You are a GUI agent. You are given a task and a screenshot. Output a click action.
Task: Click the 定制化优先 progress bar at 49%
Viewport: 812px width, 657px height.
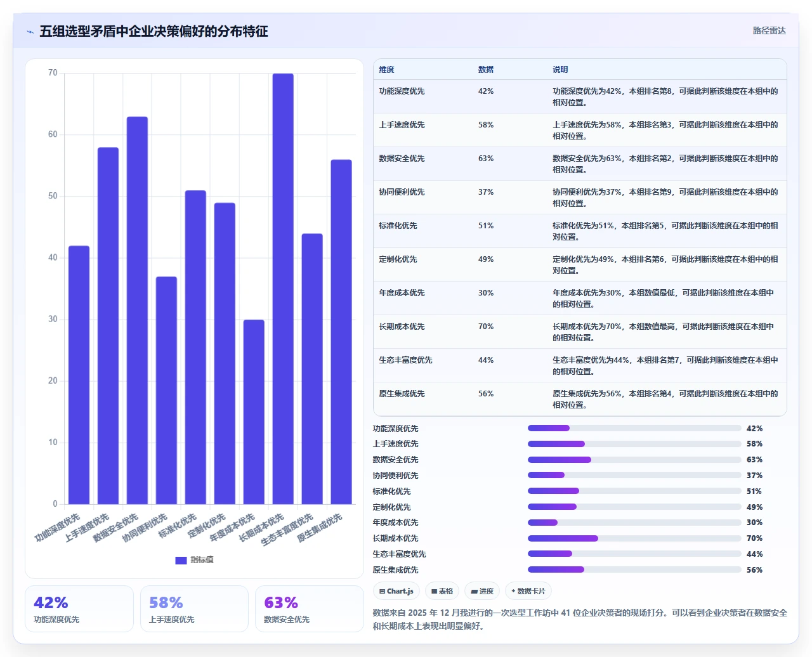pos(634,507)
